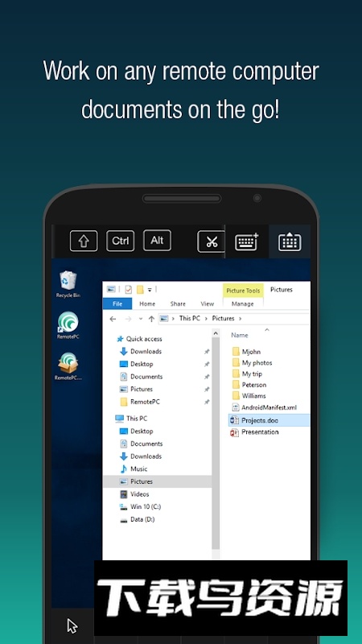The image size is (362, 644).
Task: Open the RemotePC installer box icon
Action: pyautogui.click(x=68, y=366)
